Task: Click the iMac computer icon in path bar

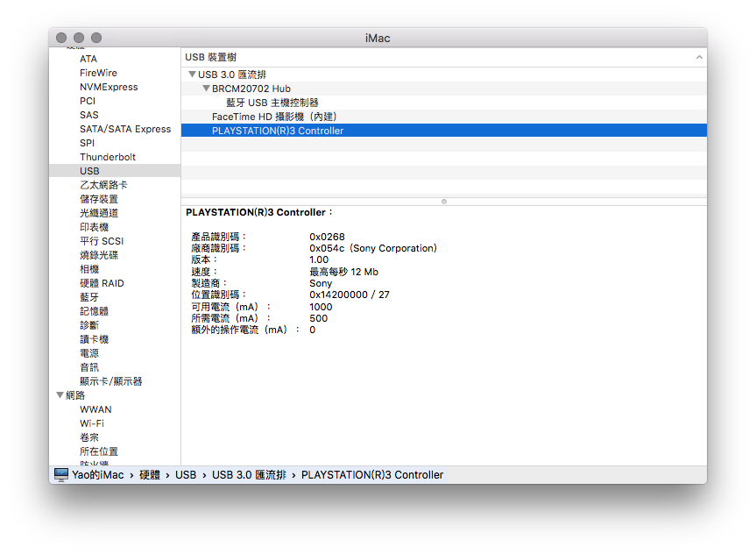Action: tap(61, 475)
